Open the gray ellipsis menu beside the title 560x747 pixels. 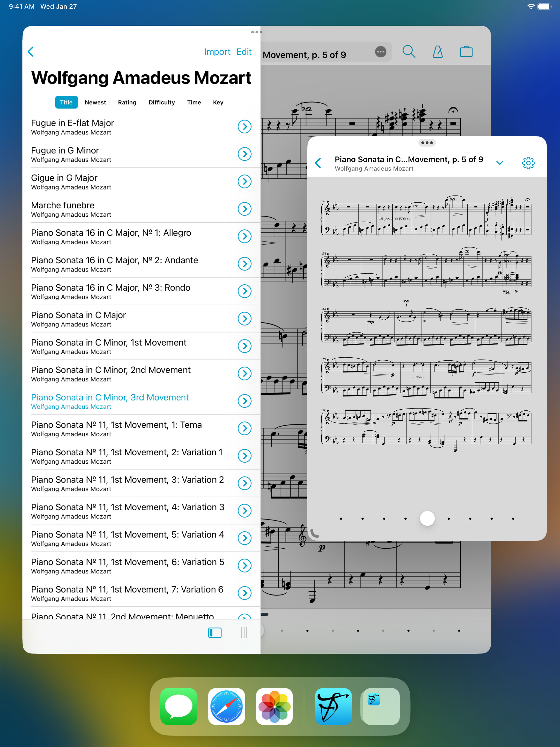pyautogui.click(x=381, y=52)
